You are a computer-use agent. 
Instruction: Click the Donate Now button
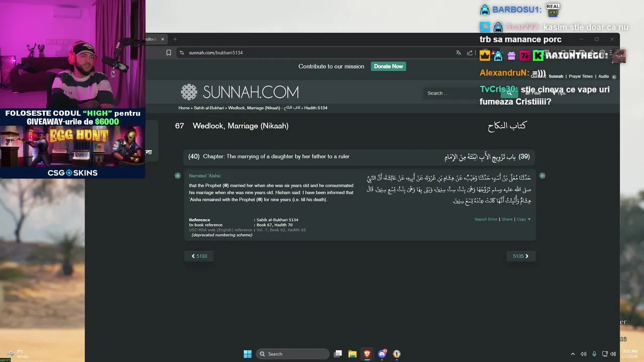(x=388, y=66)
